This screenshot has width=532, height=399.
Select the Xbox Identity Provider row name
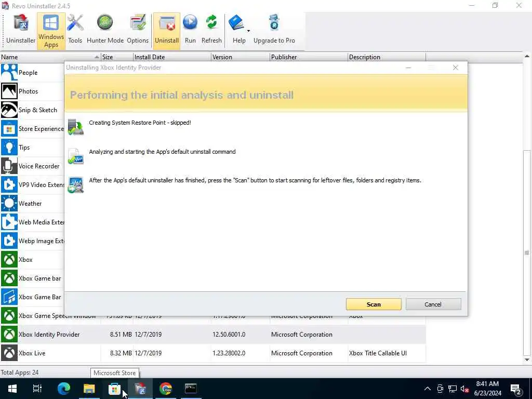point(49,334)
